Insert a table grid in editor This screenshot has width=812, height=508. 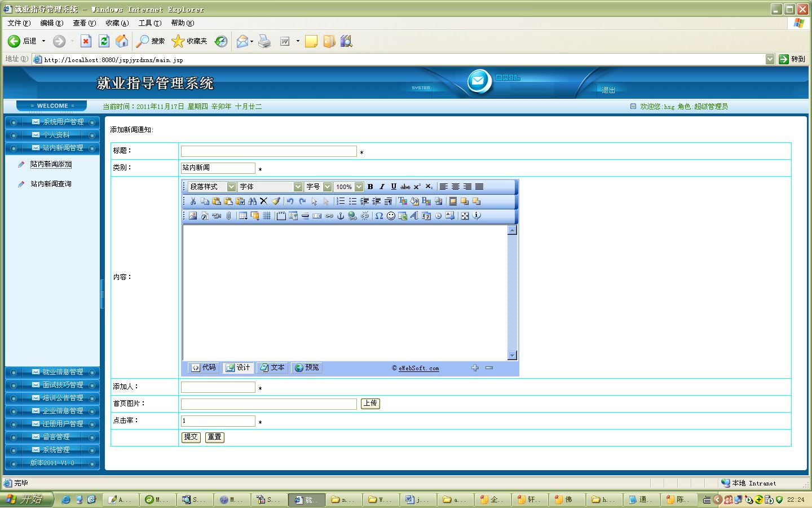tap(243, 216)
